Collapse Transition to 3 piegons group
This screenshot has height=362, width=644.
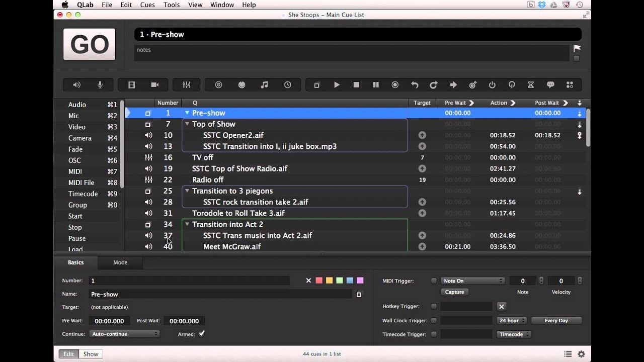187,191
